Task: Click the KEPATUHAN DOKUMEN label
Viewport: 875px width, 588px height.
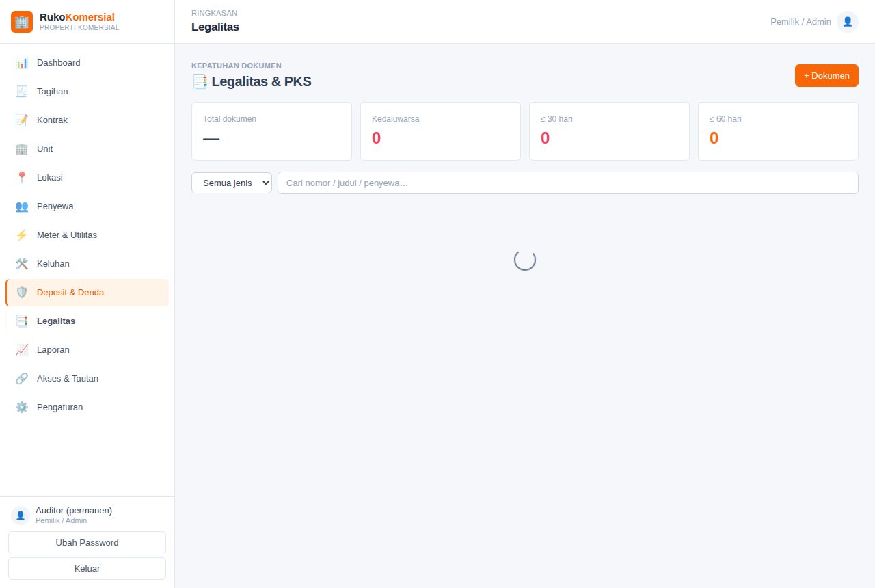Action: tap(237, 66)
